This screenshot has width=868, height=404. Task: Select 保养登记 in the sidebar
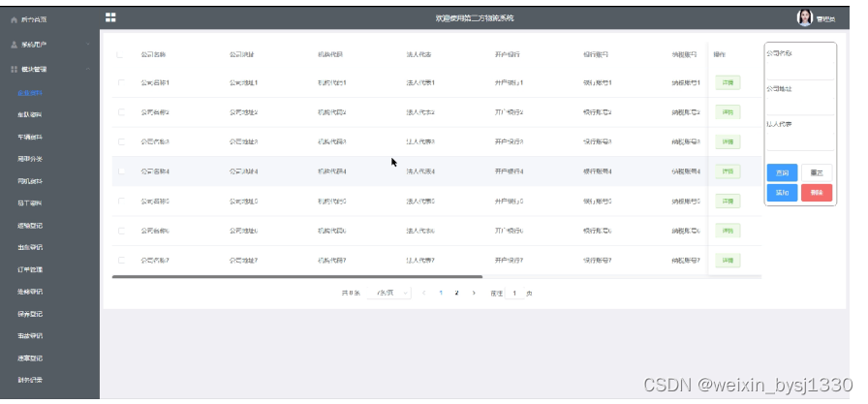pos(30,314)
